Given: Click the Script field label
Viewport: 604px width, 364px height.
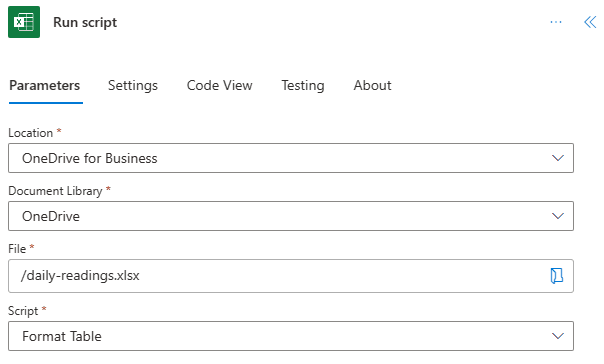Looking at the screenshot, I should click(23, 311).
